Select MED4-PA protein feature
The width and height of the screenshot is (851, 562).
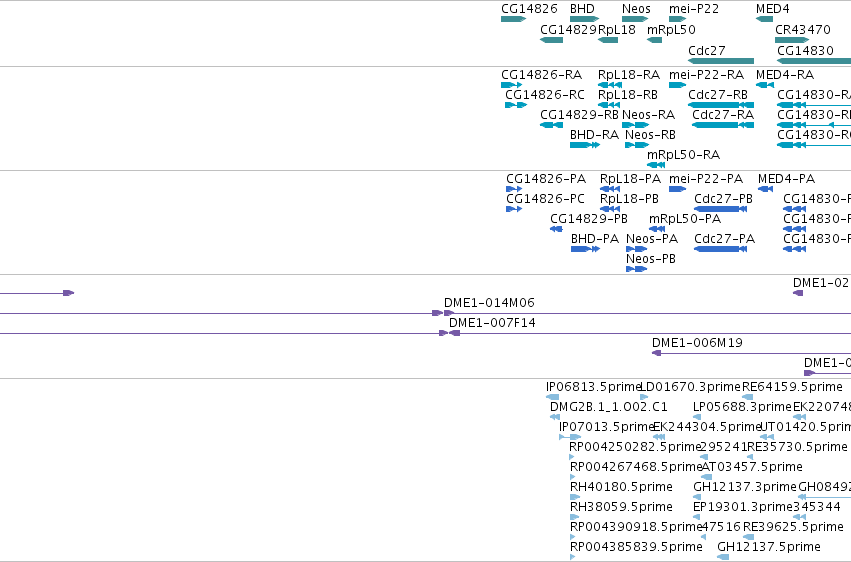[765, 189]
